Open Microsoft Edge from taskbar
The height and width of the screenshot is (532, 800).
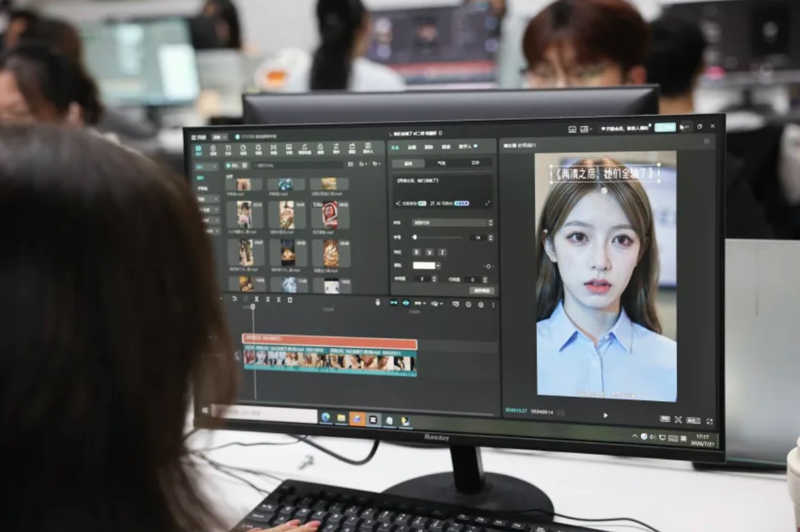[x=326, y=417]
